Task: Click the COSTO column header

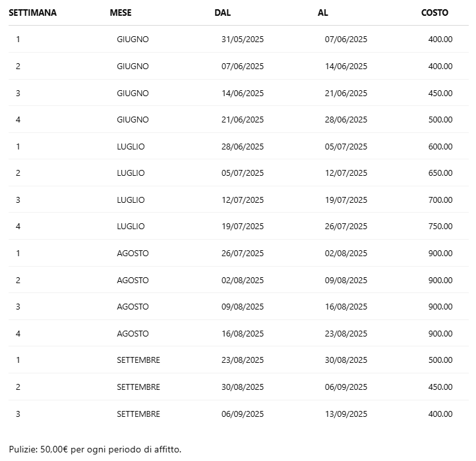Action: pyautogui.click(x=434, y=13)
